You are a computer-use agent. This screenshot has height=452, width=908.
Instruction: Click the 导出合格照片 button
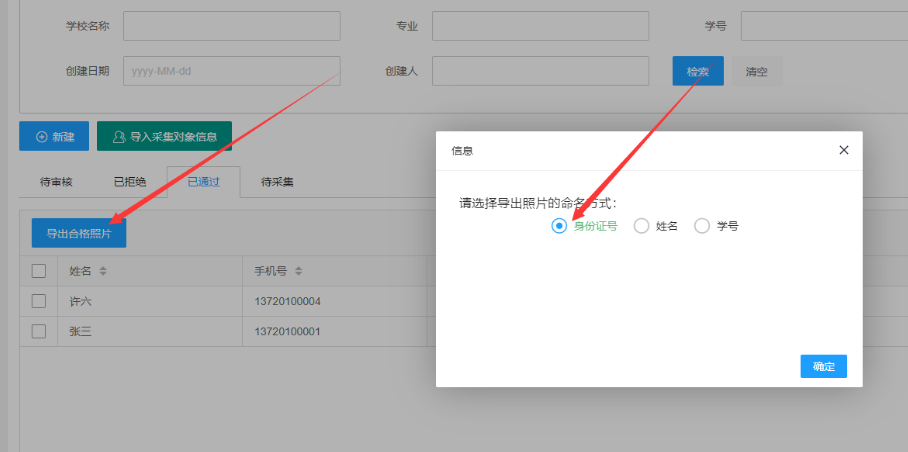coord(79,233)
